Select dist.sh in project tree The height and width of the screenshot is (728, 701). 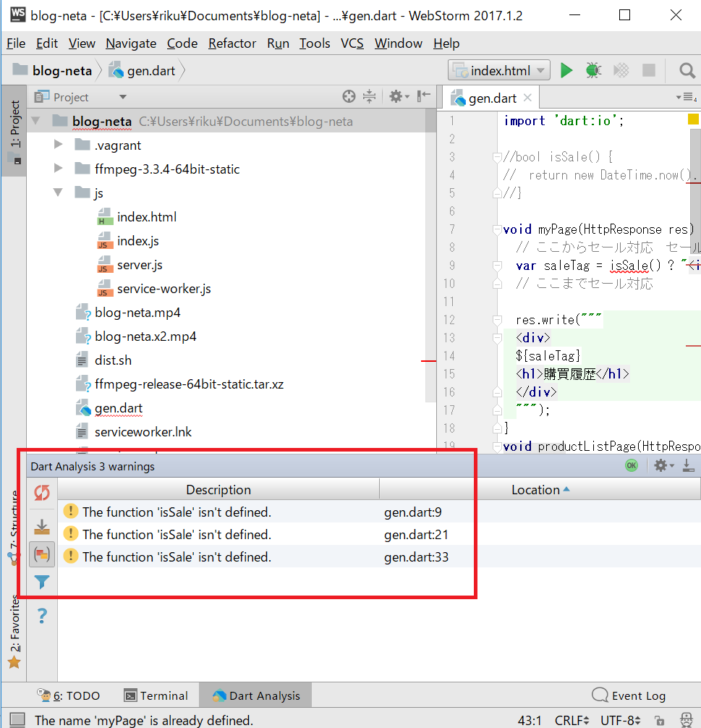pyautogui.click(x=103, y=360)
